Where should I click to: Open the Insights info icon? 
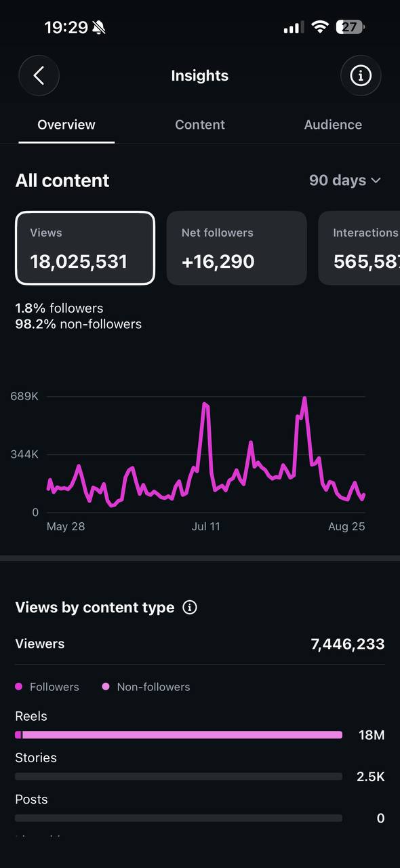360,75
